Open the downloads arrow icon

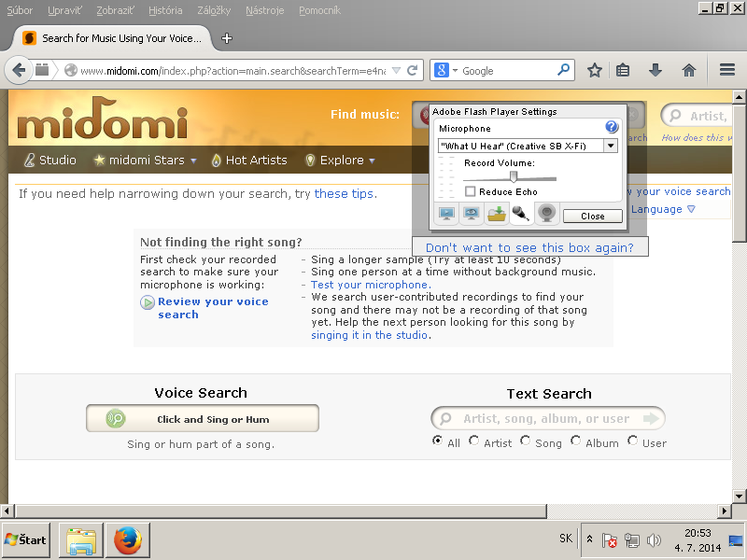pyautogui.click(x=655, y=71)
